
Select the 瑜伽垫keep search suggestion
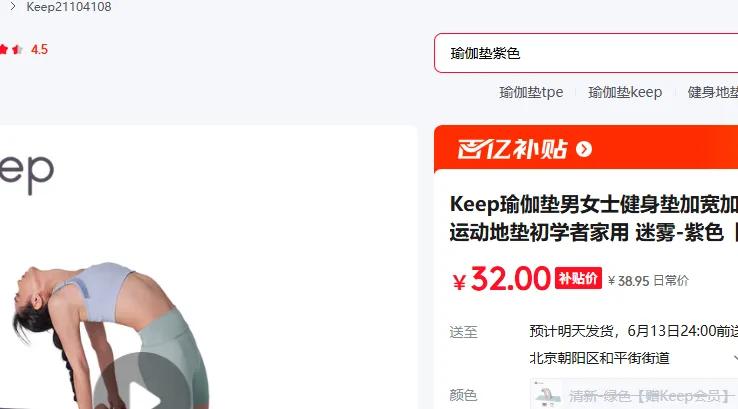click(x=625, y=92)
